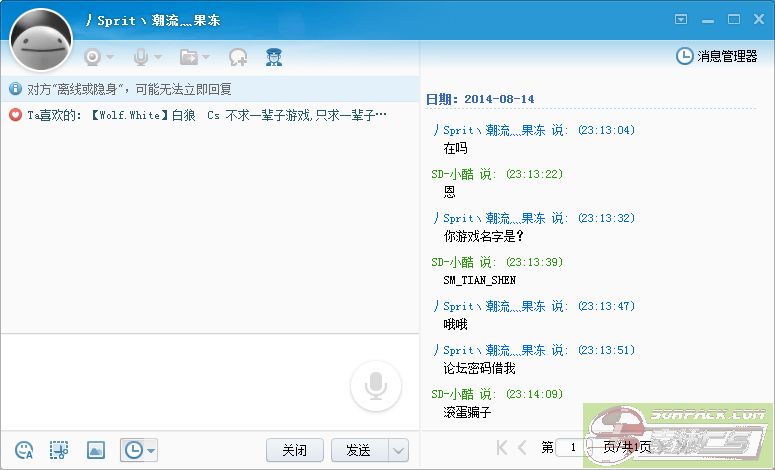Open the emoji picker smiley icon

coord(25,450)
